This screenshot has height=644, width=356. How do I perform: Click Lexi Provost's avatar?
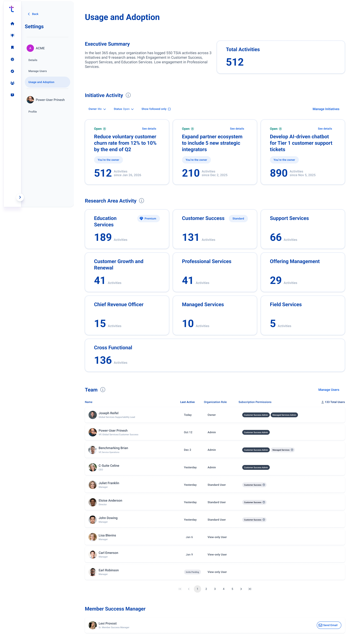93,625
